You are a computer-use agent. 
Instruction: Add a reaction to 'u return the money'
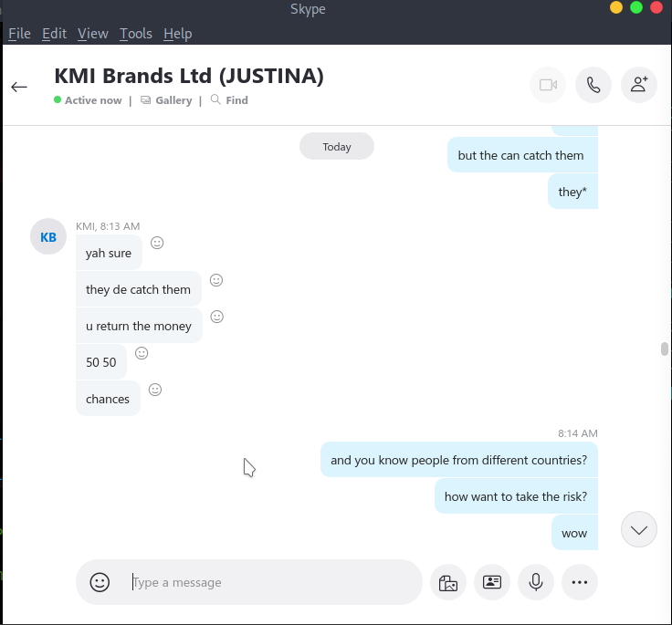(x=217, y=317)
